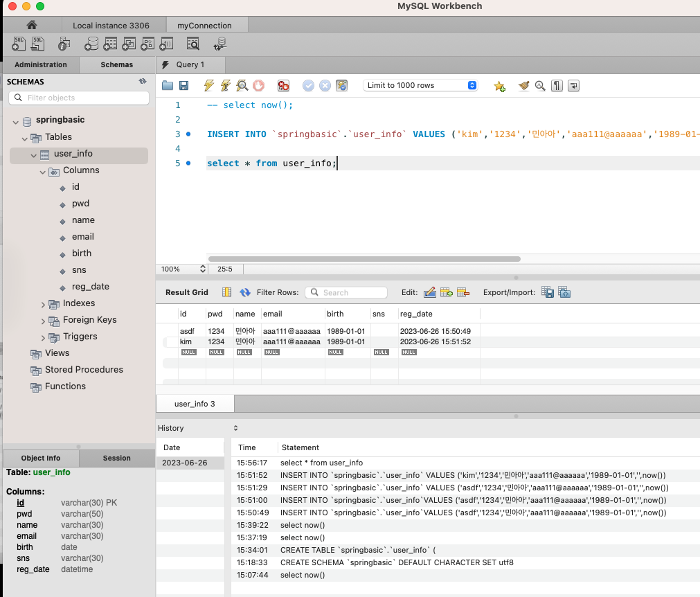Expand the Triggers node
The height and width of the screenshot is (597, 700).
(x=43, y=337)
